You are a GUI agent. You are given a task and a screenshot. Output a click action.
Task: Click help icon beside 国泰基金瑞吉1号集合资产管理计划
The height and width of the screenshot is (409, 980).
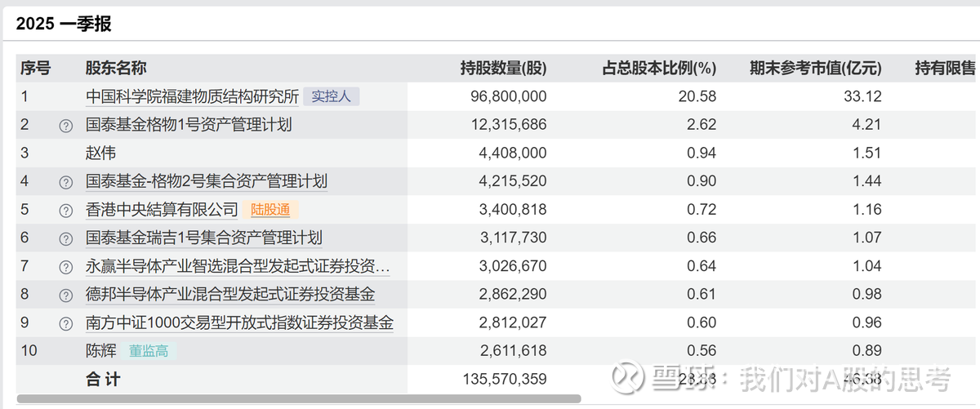click(66, 239)
